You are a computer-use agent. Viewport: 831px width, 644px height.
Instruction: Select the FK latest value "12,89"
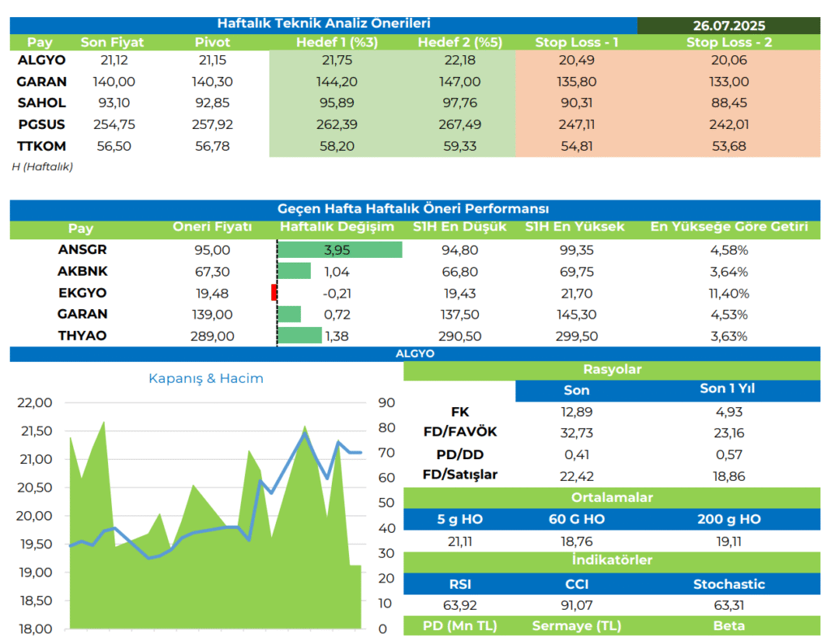tap(577, 412)
